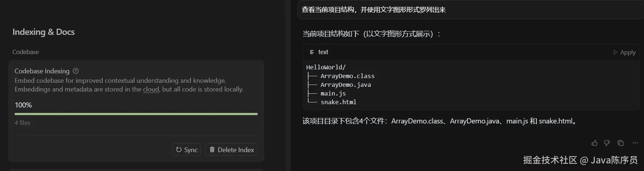Copy the chat response via copy icon

(x=620, y=143)
